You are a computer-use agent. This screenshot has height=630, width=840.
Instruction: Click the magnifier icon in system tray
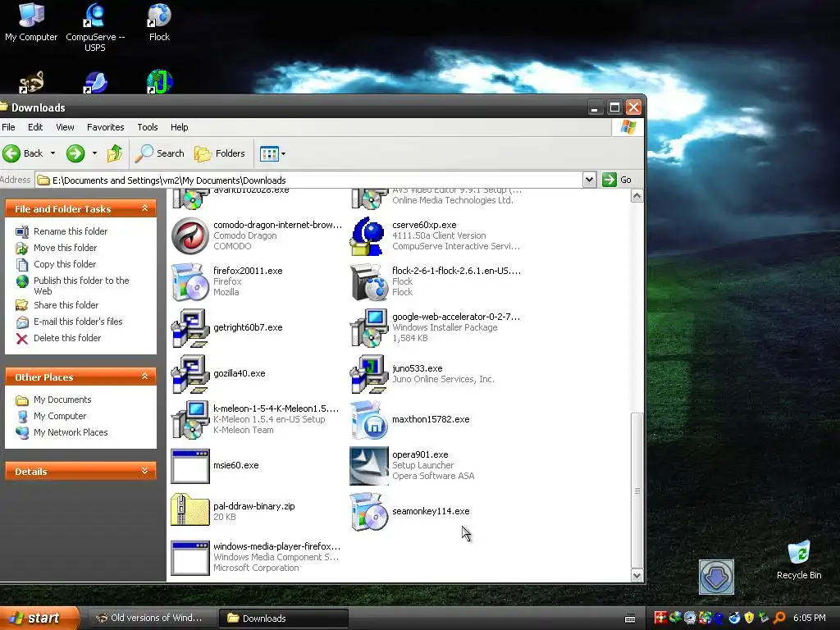(x=779, y=618)
